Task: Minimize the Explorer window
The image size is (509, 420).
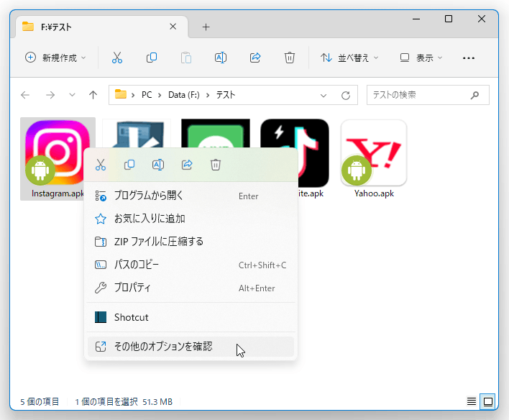Action: pyautogui.click(x=416, y=19)
